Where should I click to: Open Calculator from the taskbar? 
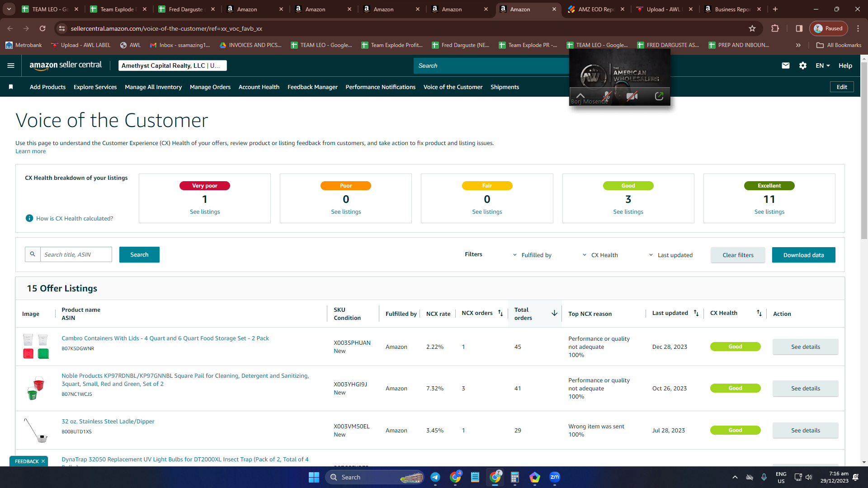coord(515,477)
